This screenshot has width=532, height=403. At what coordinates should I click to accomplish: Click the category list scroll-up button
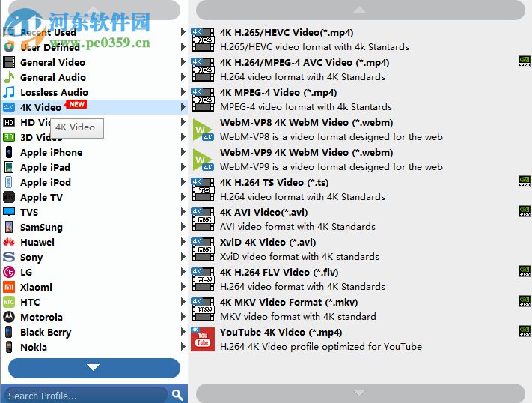[x=94, y=10]
